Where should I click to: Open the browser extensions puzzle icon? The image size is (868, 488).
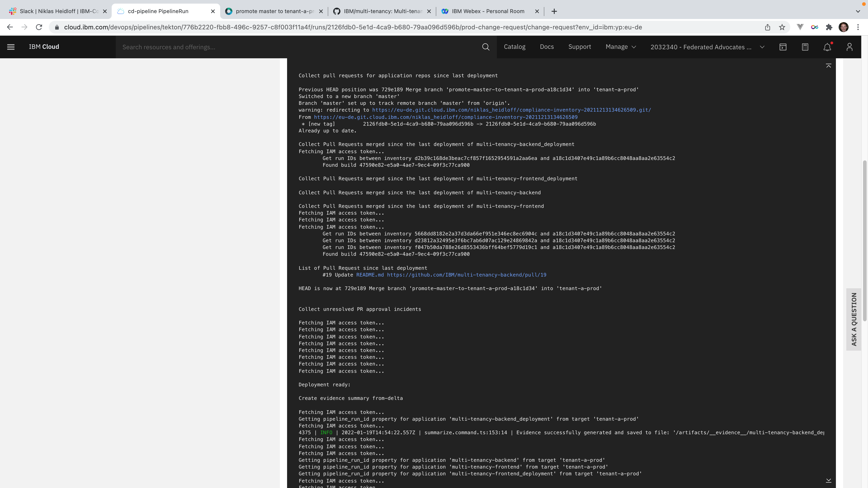tap(829, 27)
